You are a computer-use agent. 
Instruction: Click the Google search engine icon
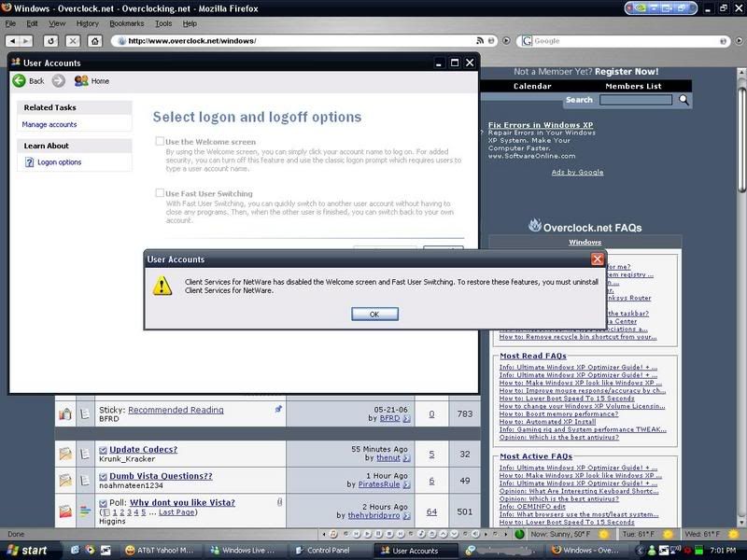coord(527,41)
